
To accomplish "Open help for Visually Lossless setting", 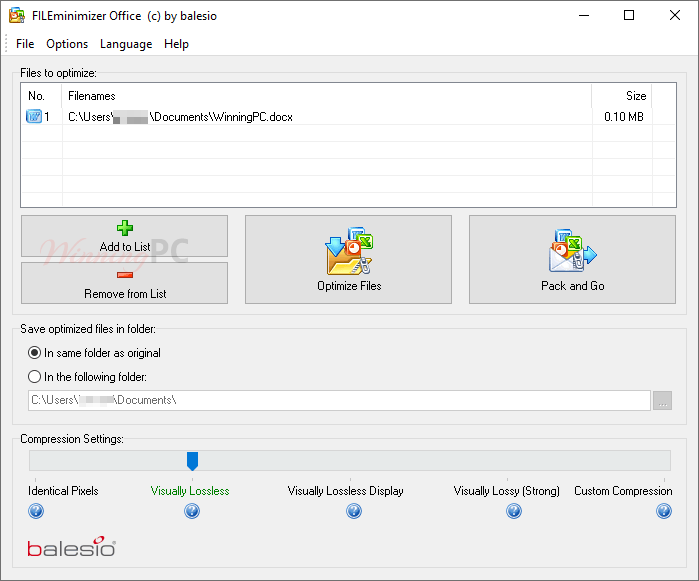I will [192, 511].
